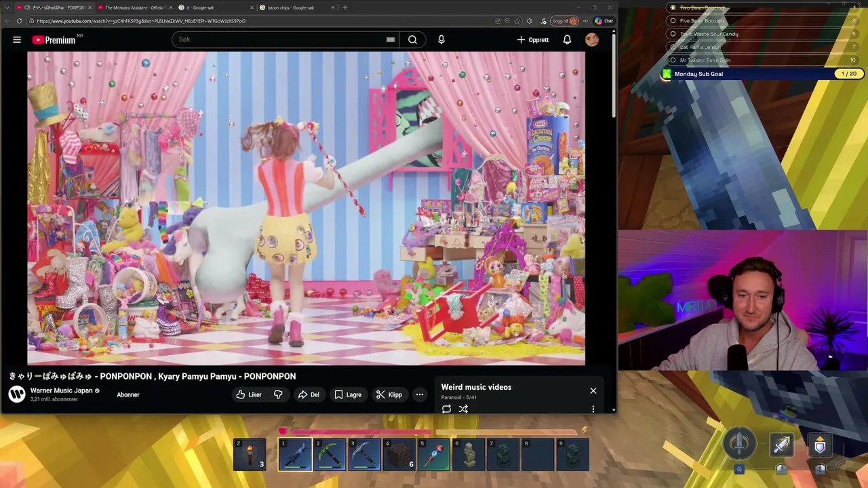
Task: Select item in hotbar slot 9
Action: coord(572,455)
